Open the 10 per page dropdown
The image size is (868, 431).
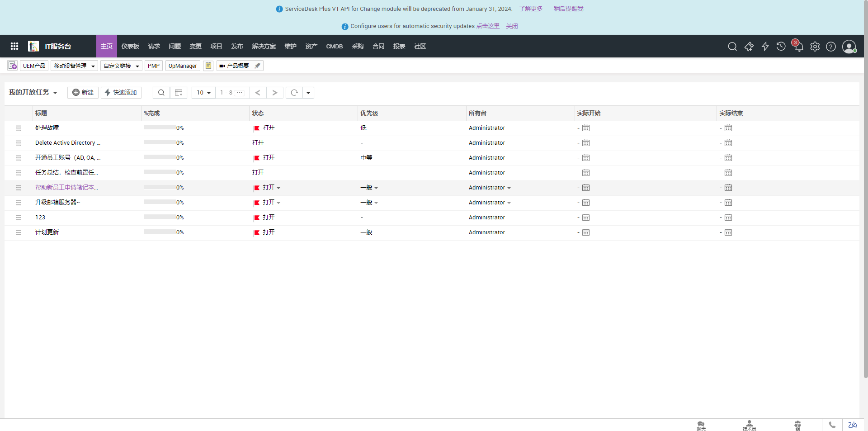pos(203,93)
